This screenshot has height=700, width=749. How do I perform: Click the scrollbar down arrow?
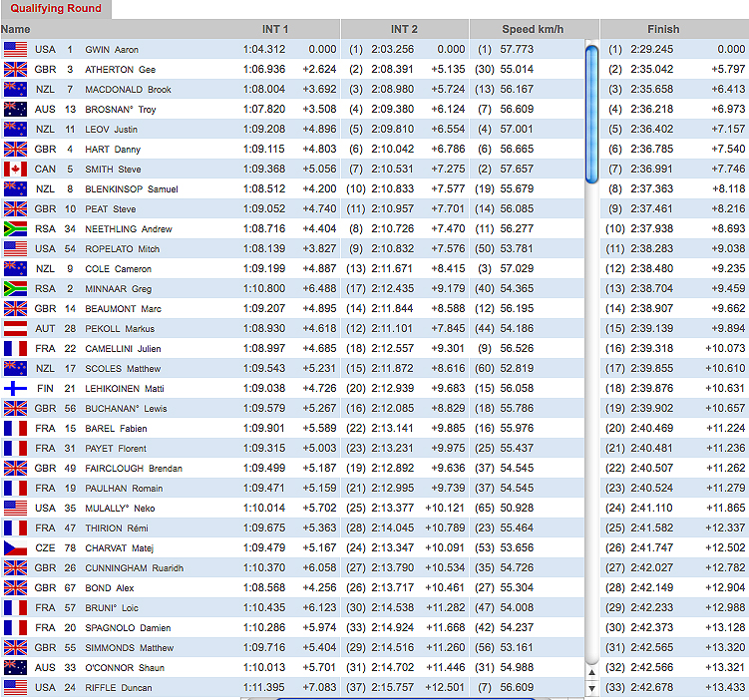click(592, 687)
